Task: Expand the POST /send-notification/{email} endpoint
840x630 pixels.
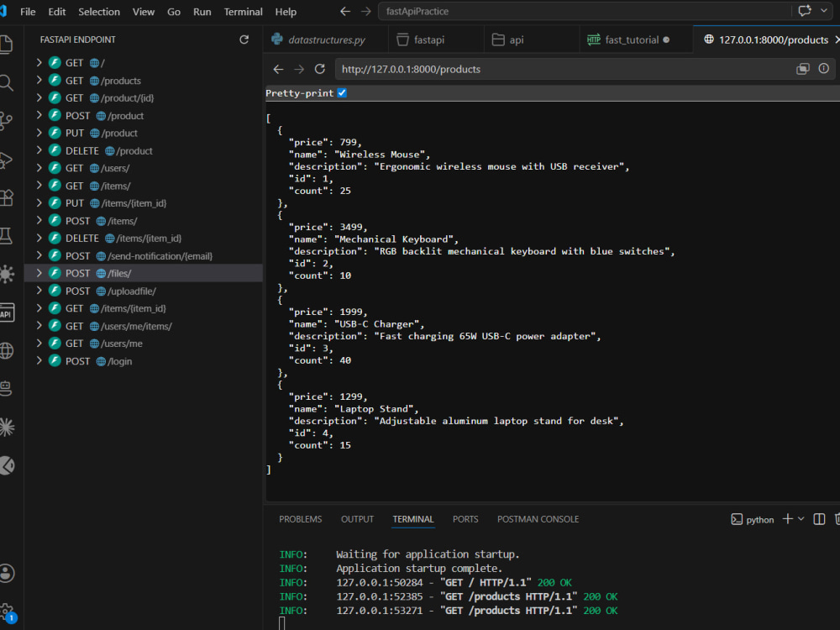Action: pyautogui.click(x=39, y=255)
